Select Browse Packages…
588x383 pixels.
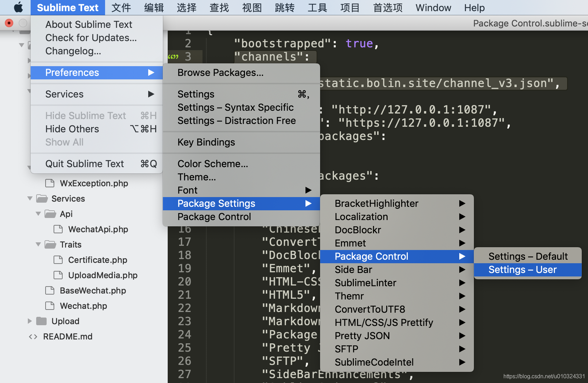point(241,72)
